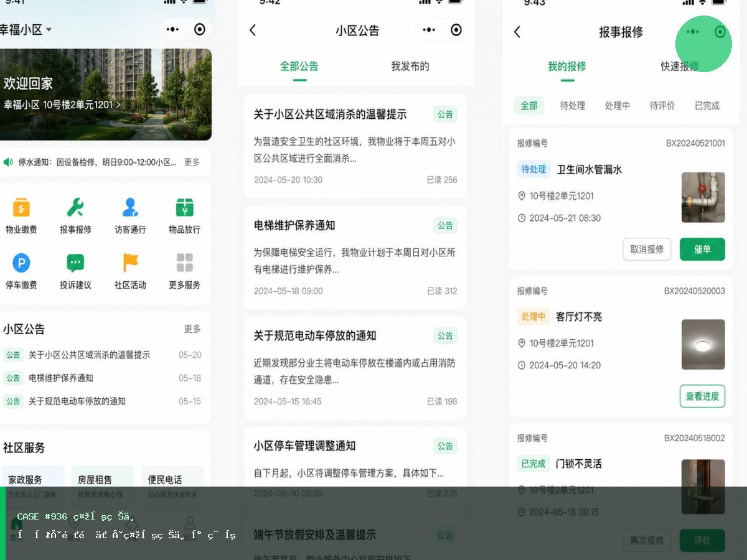
Task: Open 社区活动 flag icon
Action: click(130, 263)
